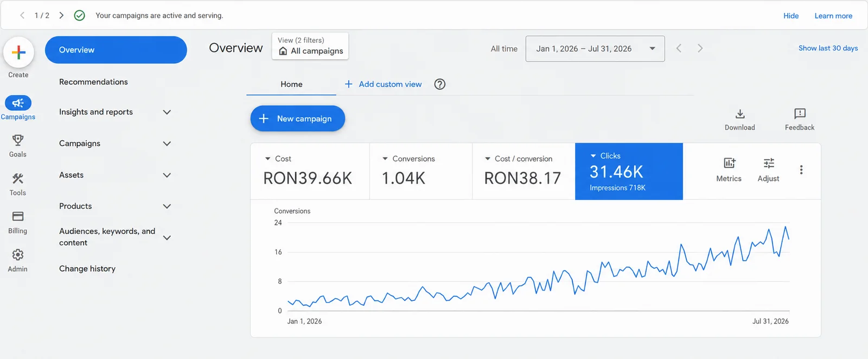Viewport: 868px width, 359px height.
Task: Open the Adjust sliders icon
Action: [769, 163]
